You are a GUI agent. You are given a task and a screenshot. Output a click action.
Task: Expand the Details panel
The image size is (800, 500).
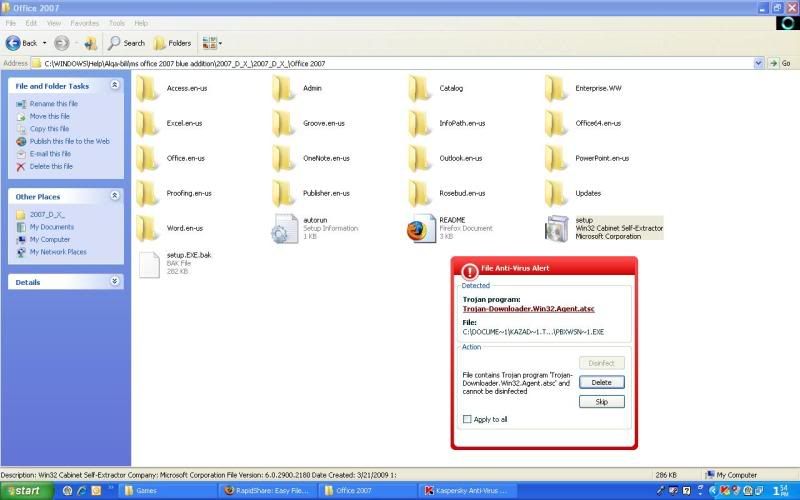coord(115,282)
